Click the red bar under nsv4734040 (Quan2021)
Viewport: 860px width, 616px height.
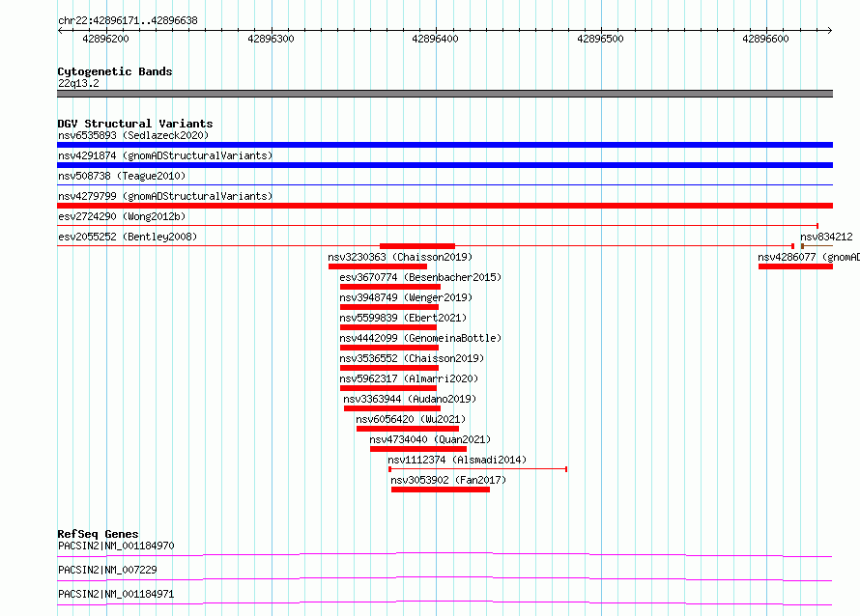coord(418,449)
